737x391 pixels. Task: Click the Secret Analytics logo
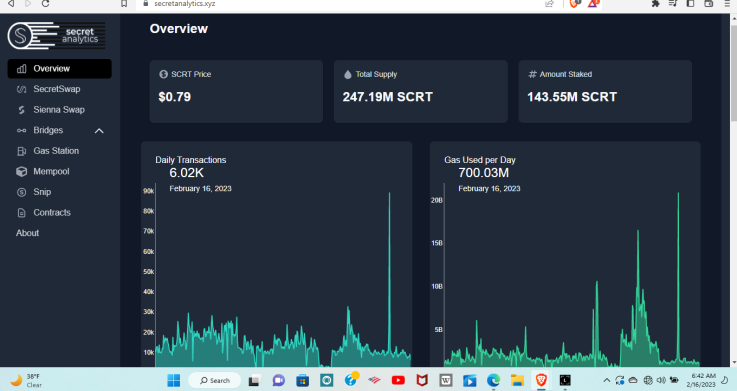click(x=56, y=35)
